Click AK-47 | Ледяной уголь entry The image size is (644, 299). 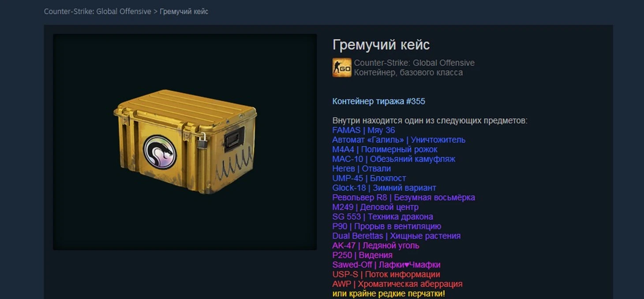pyautogui.click(x=375, y=246)
